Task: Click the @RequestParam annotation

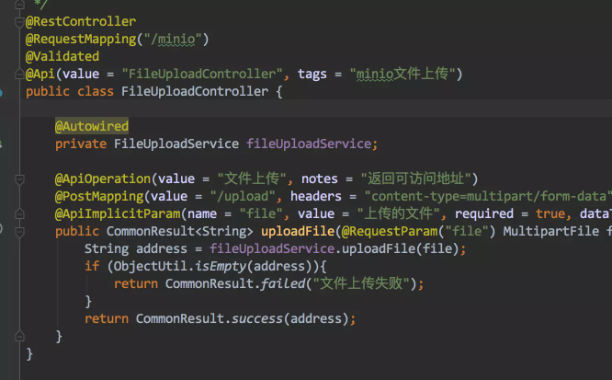Action: point(390,231)
